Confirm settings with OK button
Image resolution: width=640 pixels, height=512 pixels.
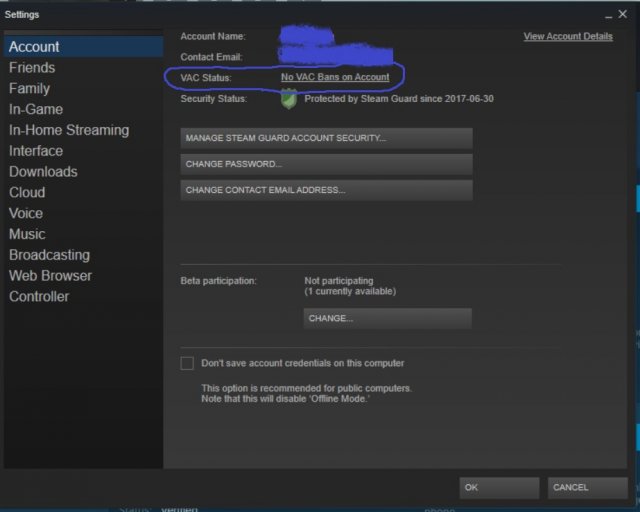pyautogui.click(x=499, y=488)
